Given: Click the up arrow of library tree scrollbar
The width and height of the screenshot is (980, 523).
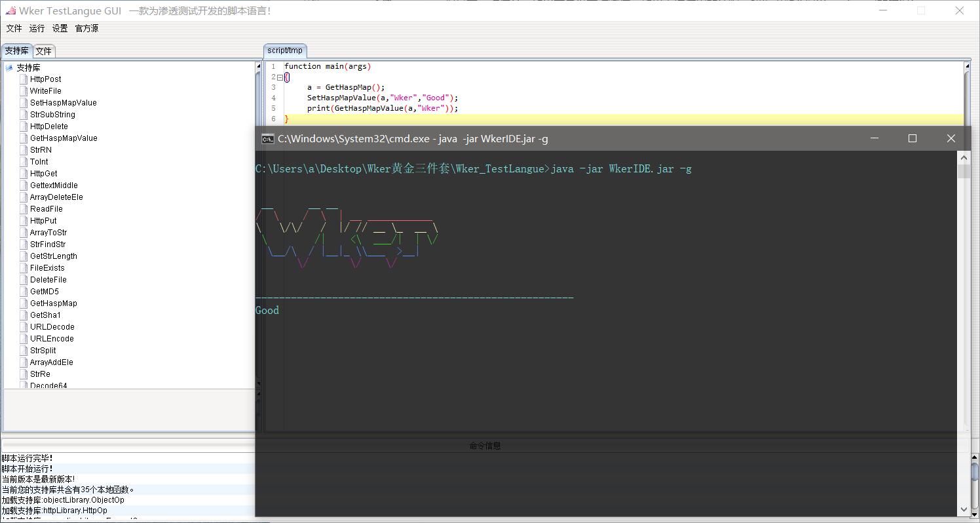Looking at the screenshot, I should pos(258,67).
